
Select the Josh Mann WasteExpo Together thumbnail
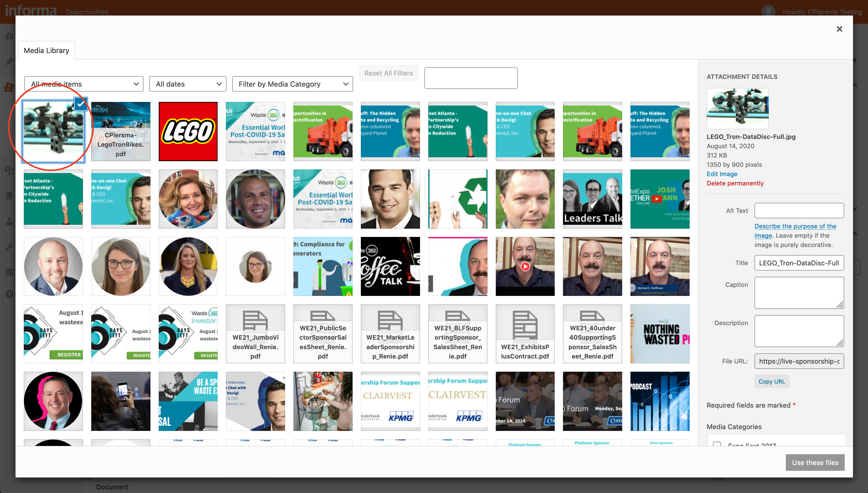point(660,199)
